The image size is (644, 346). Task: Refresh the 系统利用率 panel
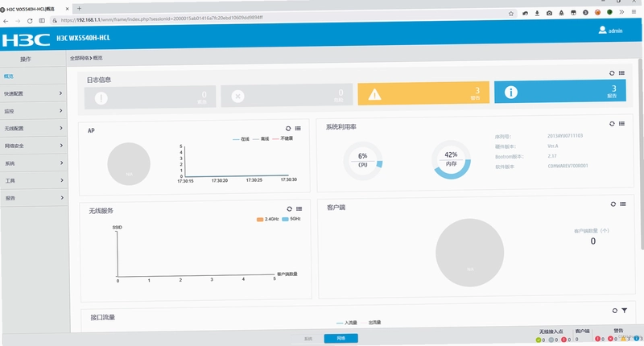[612, 124]
